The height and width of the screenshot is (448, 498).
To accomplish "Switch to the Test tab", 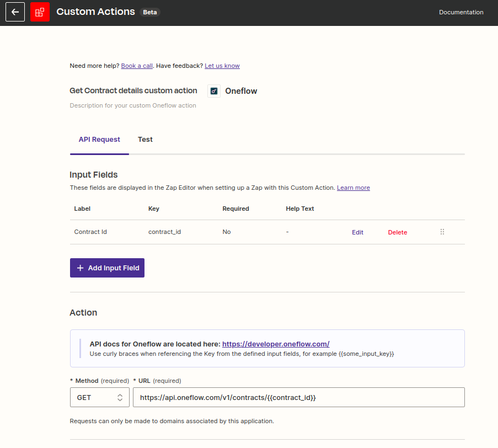I will [x=145, y=139].
